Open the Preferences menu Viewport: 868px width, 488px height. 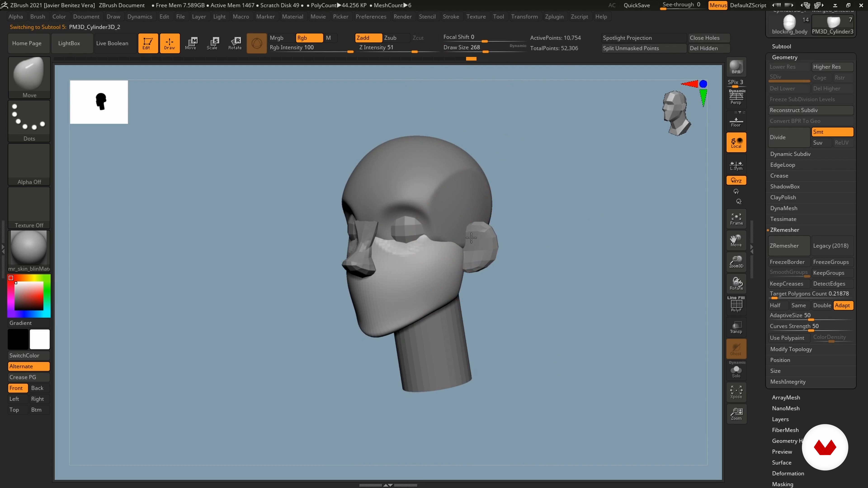coord(371,16)
